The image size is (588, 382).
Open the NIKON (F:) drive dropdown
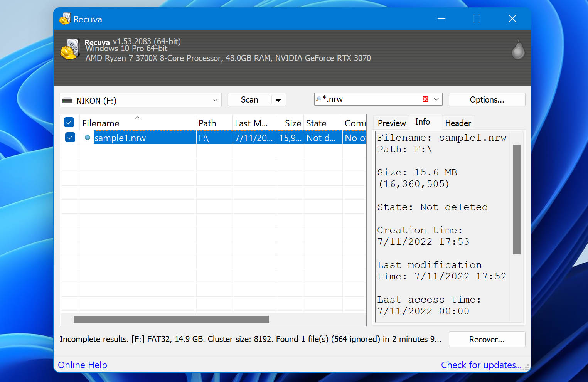215,100
